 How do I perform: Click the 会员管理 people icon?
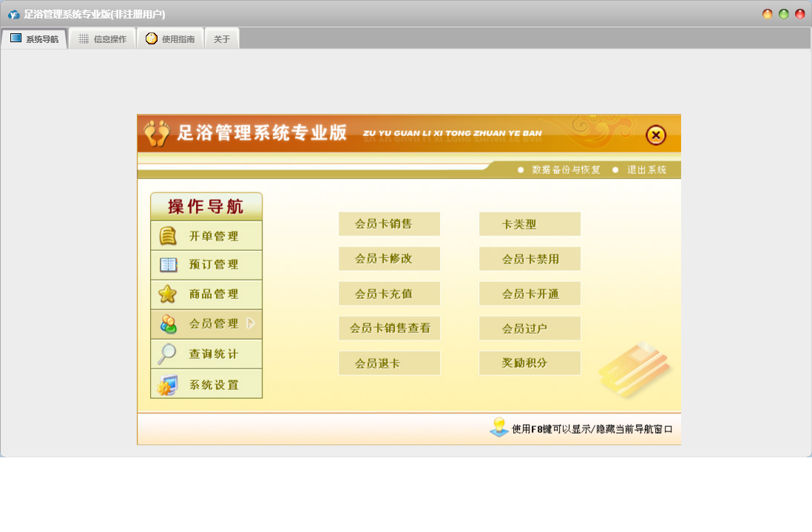(x=168, y=323)
